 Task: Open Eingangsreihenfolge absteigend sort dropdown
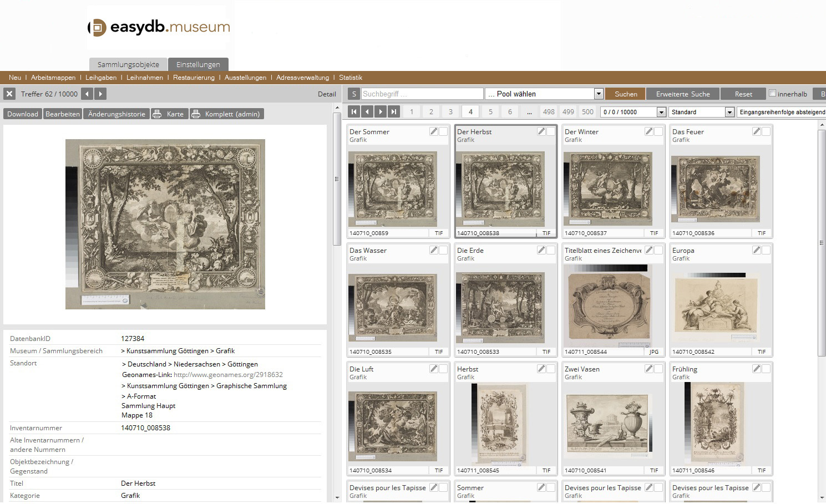pos(782,112)
